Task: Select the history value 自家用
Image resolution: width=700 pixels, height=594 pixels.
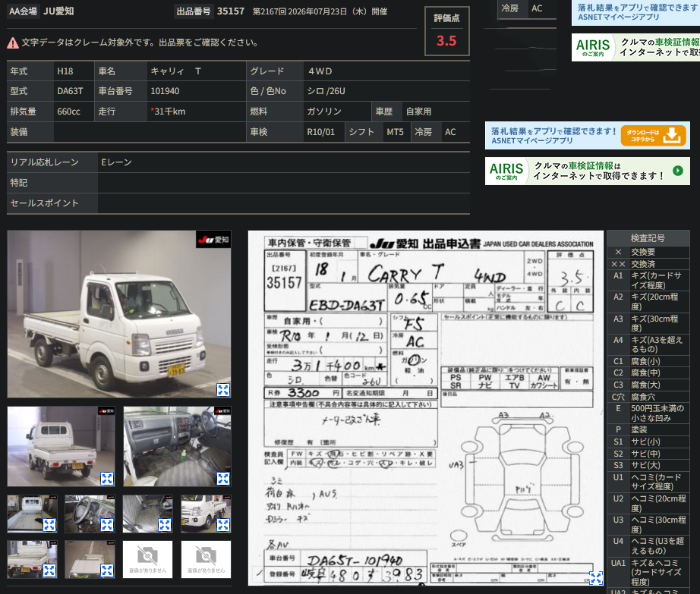Action: [419, 112]
